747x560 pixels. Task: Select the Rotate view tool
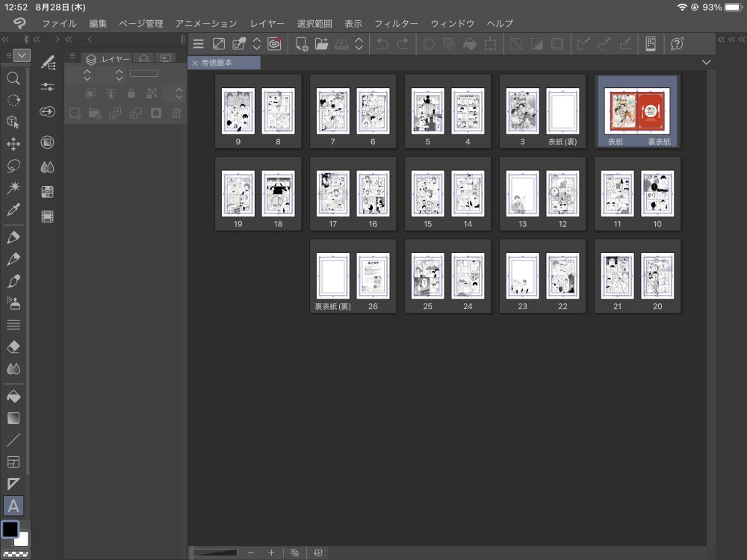(13, 100)
